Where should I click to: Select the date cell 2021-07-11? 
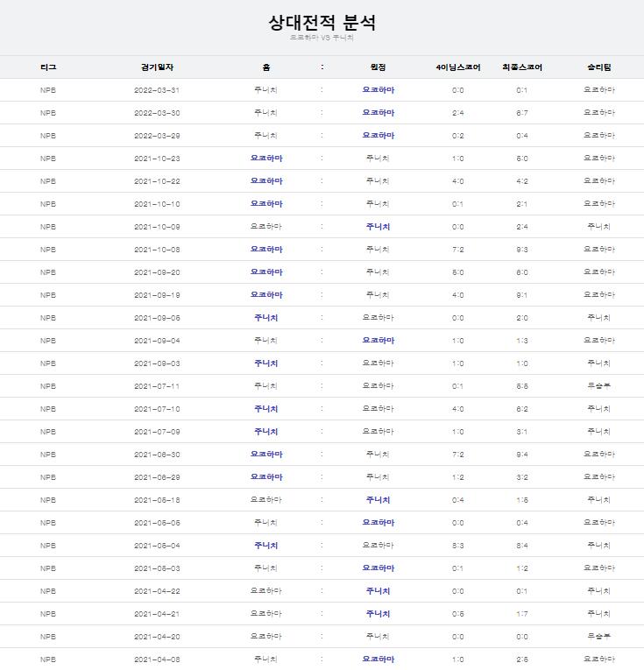tap(157, 386)
